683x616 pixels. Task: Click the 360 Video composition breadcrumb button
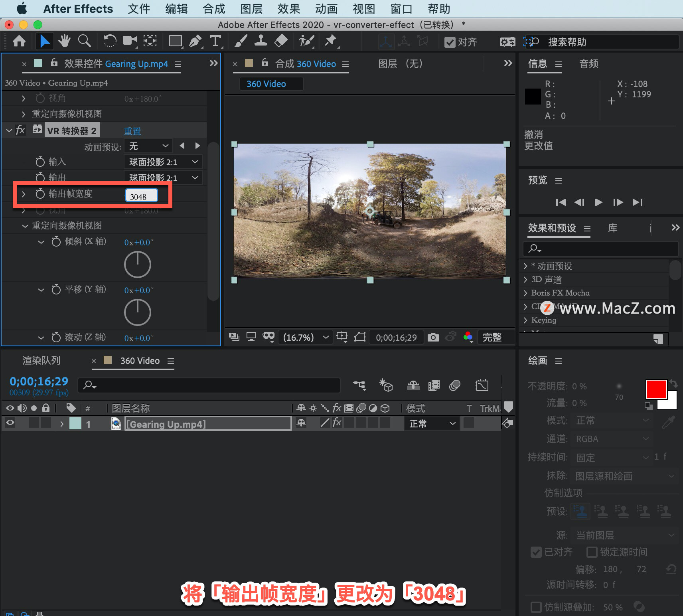[271, 84]
